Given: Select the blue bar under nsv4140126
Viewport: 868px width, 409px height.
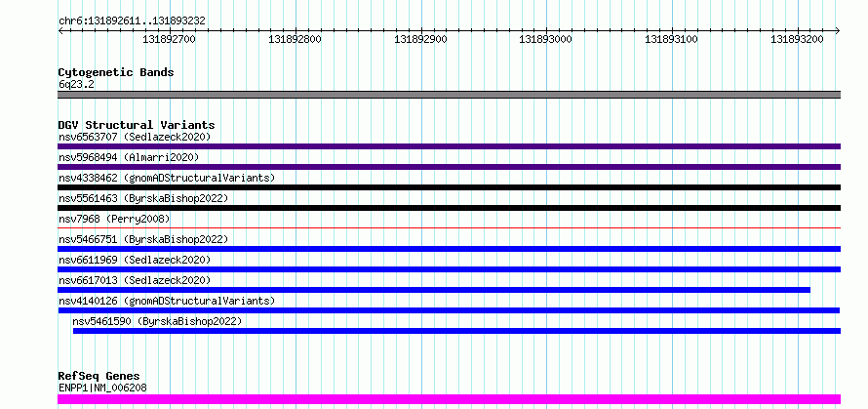Looking at the screenshot, I should tap(449, 310).
